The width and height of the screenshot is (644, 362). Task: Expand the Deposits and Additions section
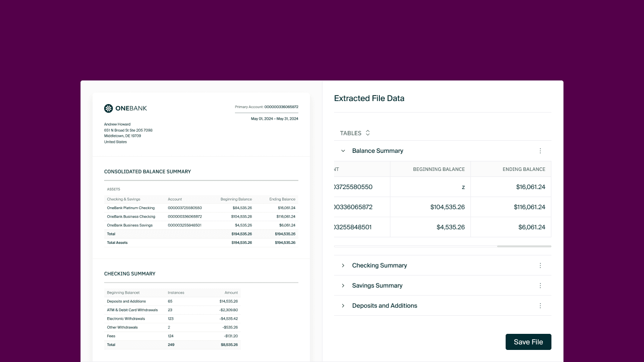pyautogui.click(x=343, y=305)
